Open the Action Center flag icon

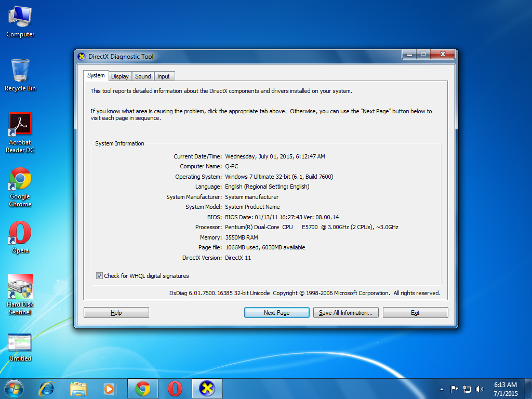tap(454, 389)
